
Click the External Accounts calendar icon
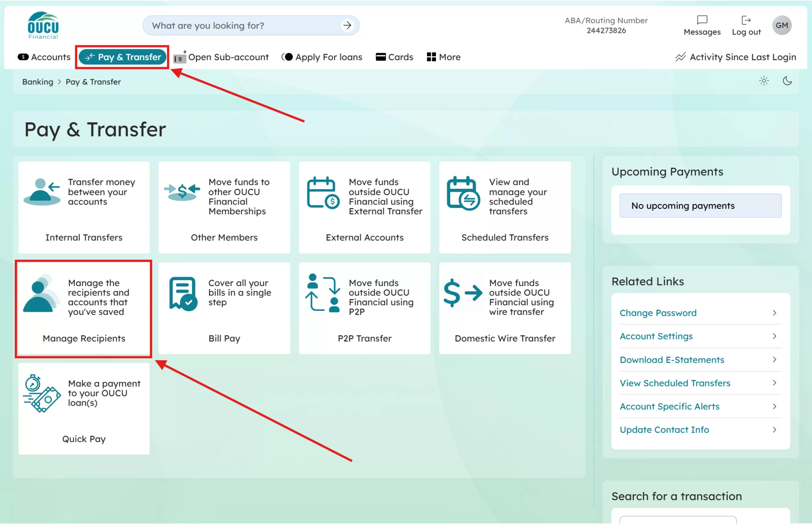(323, 193)
